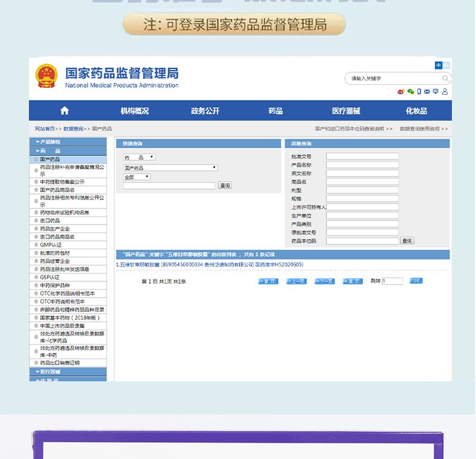The height and width of the screenshot is (459, 476).
Task: Open the 全部 field dropdown
Action: pyautogui.click(x=137, y=176)
